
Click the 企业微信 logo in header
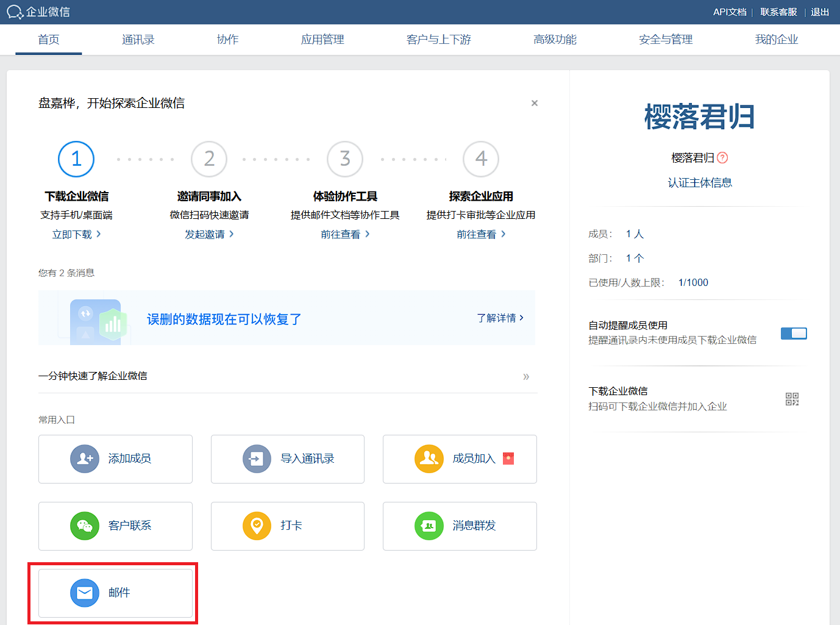pyautogui.click(x=38, y=12)
